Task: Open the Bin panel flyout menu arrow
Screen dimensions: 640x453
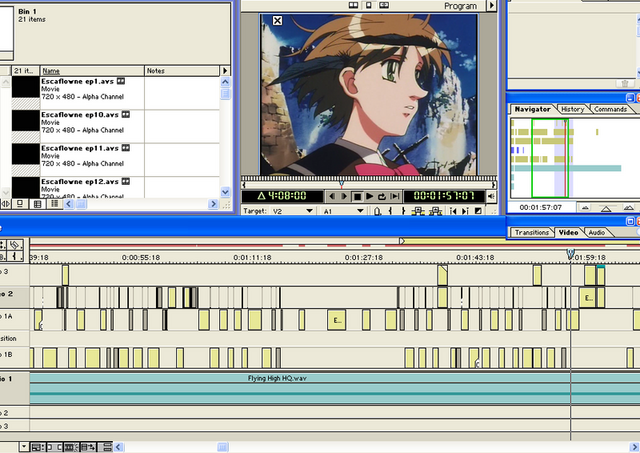Action: click(x=225, y=71)
